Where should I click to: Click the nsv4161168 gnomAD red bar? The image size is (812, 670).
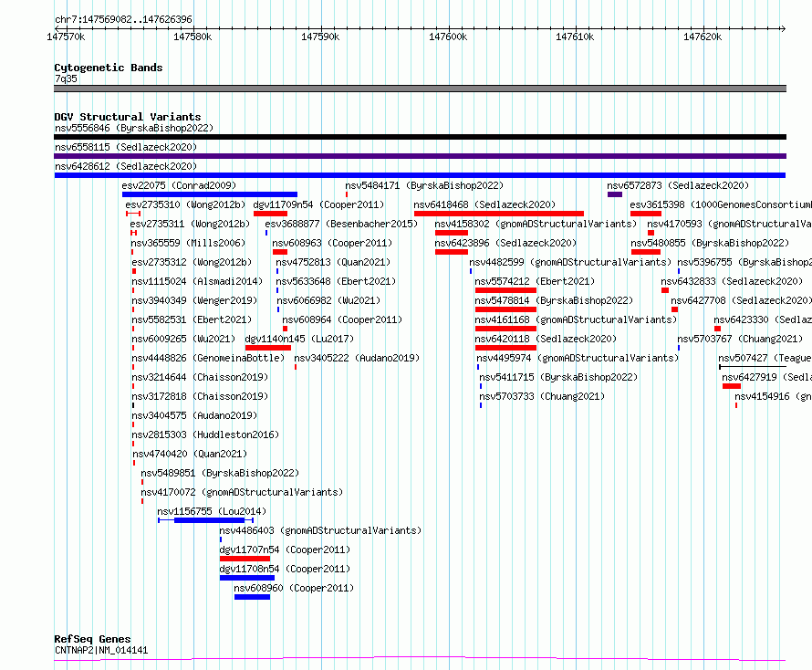[x=505, y=329]
